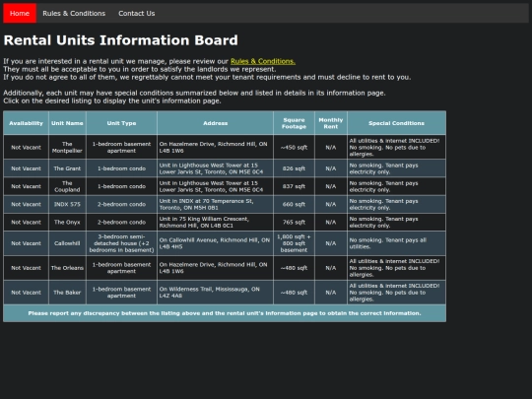Viewport: 532px width, 399px height.
Task: Select the 660 sqft cell
Action: 294,204
